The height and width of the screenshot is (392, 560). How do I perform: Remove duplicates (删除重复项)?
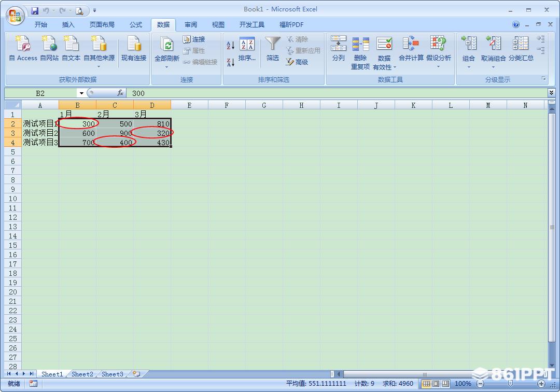tap(360, 52)
